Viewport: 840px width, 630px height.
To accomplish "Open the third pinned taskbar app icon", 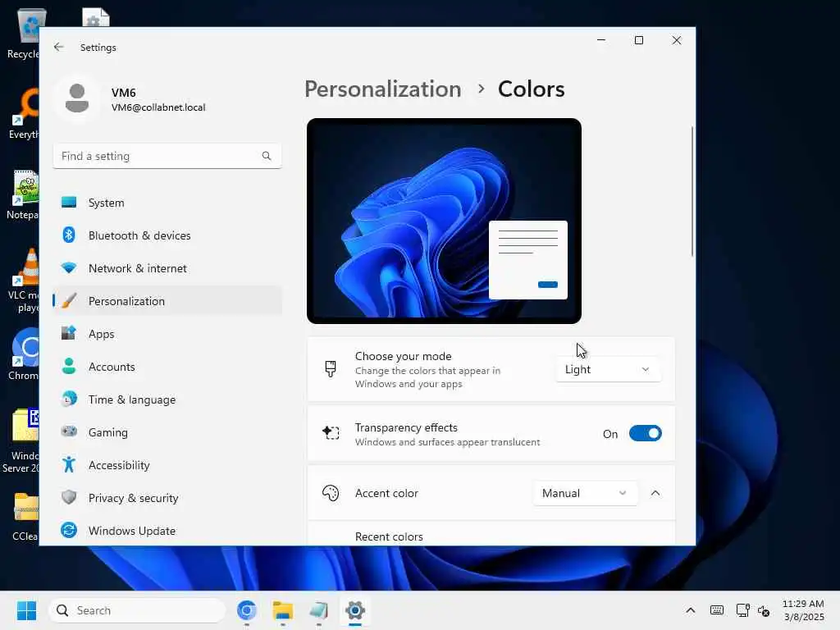I will click(x=319, y=610).
